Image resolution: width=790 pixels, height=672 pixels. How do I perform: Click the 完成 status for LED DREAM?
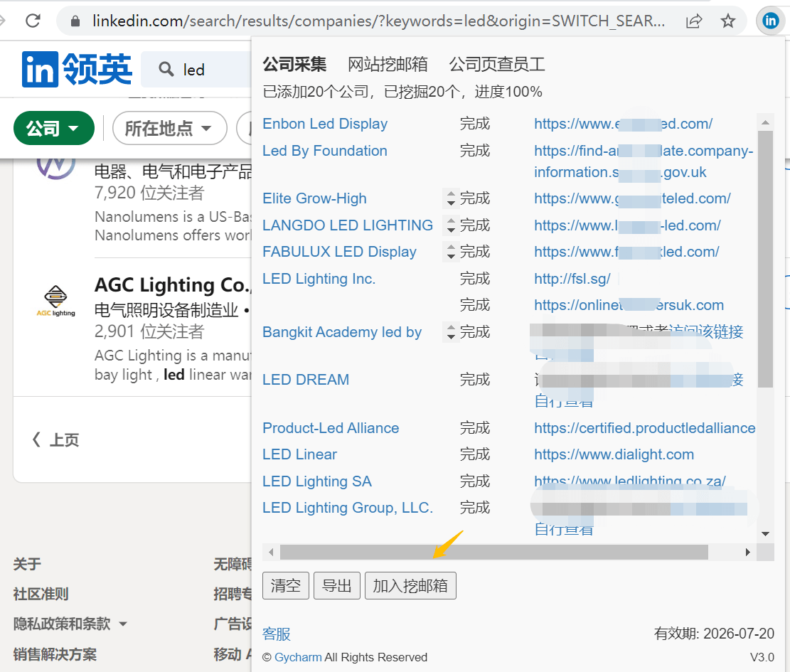click(x=474, y=380)
